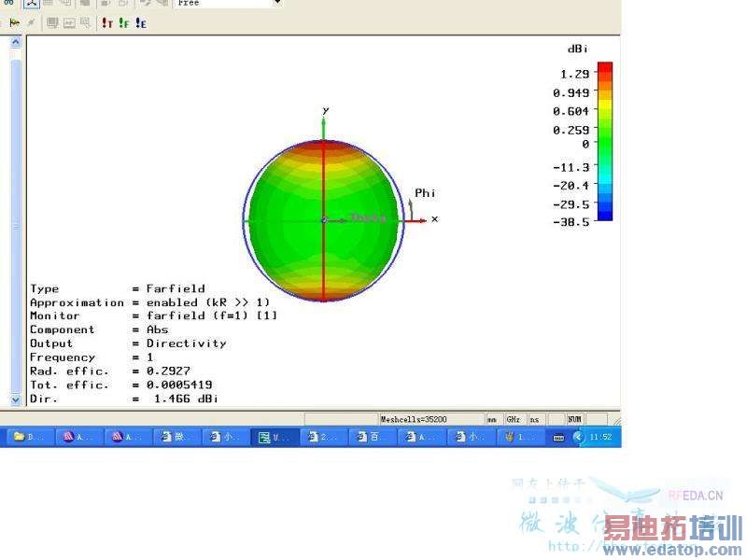
Task: Click the vertical scrollbar down arrow
Action: [x=16, y=400]
